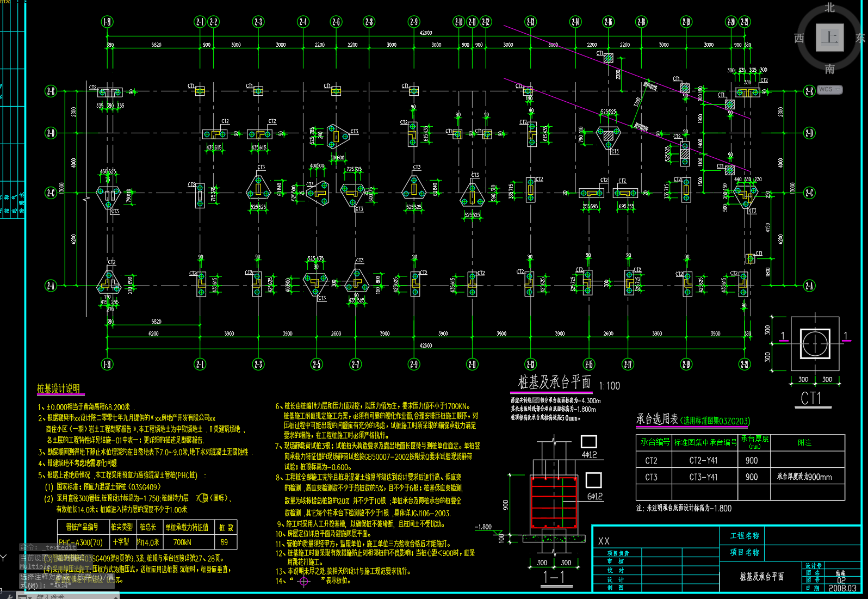868x599 pixels.
Task: Open the WCS coordinate system dropdown
Action: (830, 89)
